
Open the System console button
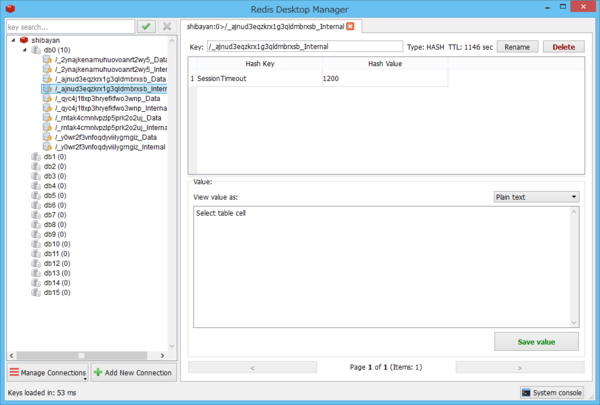[x=552, y=392]
